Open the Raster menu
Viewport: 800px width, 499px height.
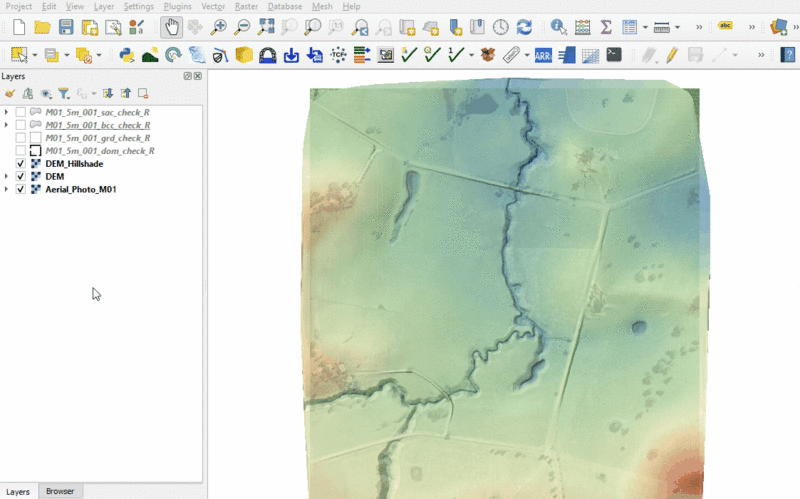click(246, 6)
